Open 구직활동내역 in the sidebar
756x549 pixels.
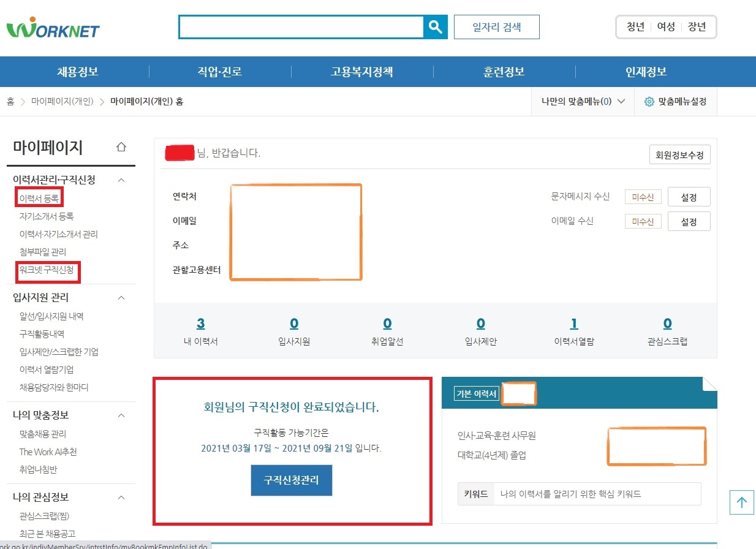tap(42, 334)
